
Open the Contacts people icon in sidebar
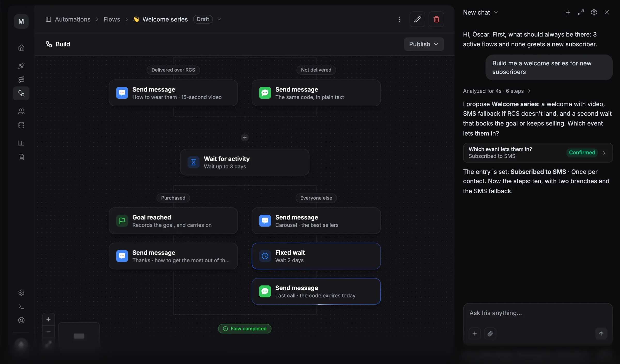tap(21, 111)
